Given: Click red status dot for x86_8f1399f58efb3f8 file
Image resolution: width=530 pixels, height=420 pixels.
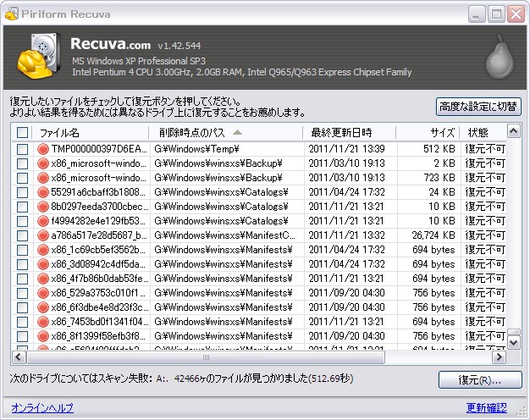Looking at the screenshot, I should point(43,336).
